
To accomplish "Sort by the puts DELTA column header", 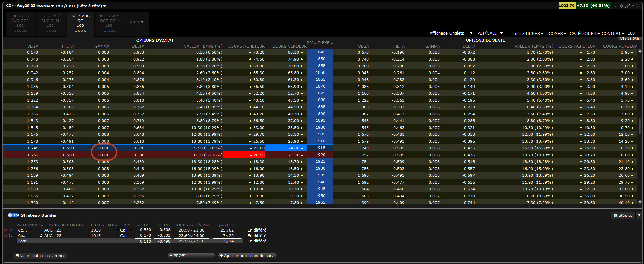I will coord(469,46).
